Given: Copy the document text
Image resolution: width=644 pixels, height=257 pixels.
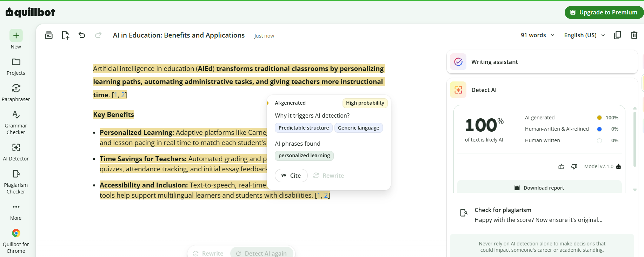Looking at the screenshot, I should point(617,35).
